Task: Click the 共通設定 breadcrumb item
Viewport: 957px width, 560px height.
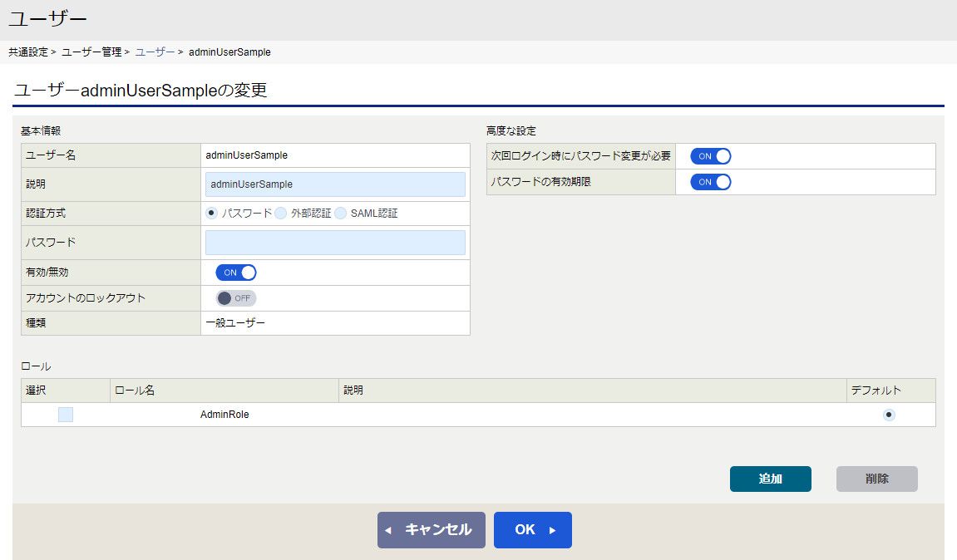Action: click(x=28, y=52)
